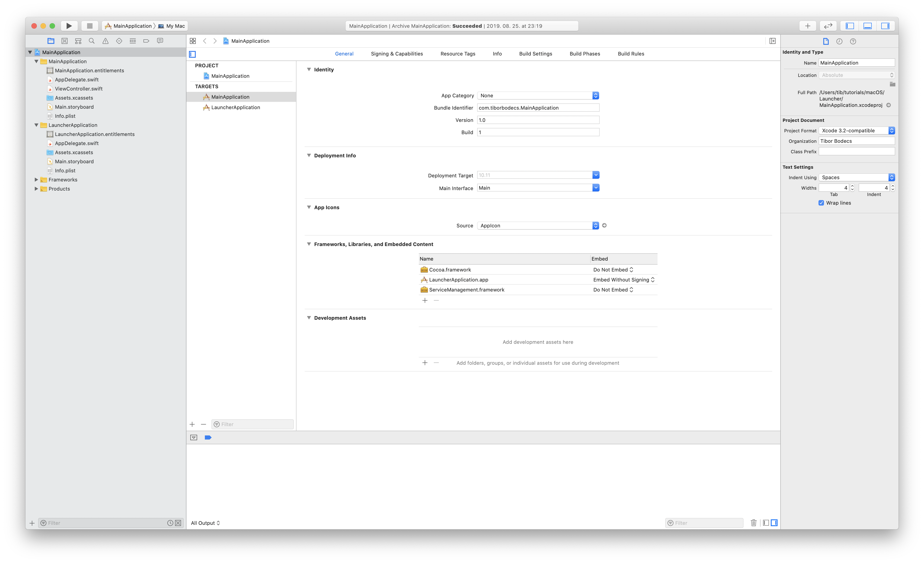
Task: Toggle breakpoints activation in debug bar
Action: [208, 437]
